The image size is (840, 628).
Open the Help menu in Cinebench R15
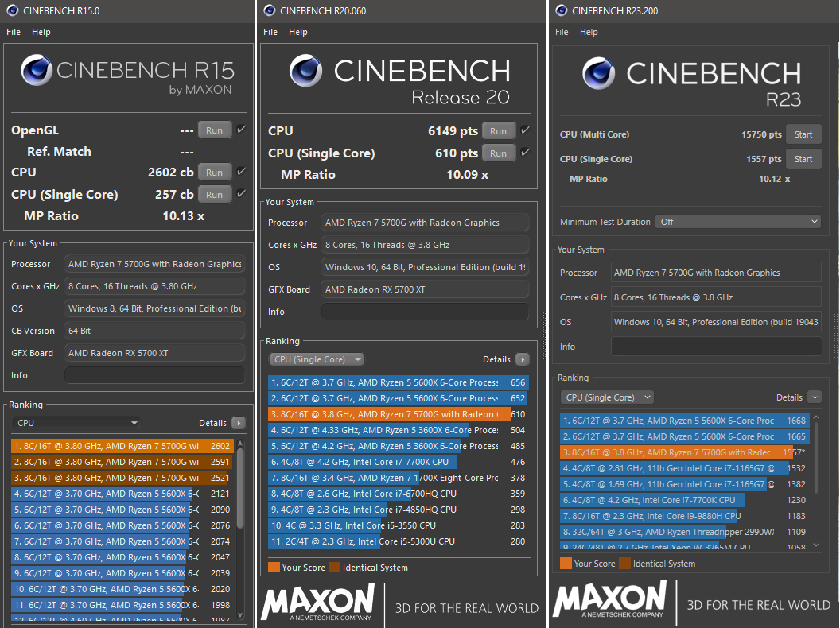pos(41,32)
